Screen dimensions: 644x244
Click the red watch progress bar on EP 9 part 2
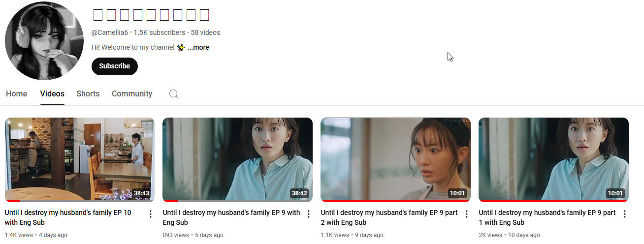(395, 201)
